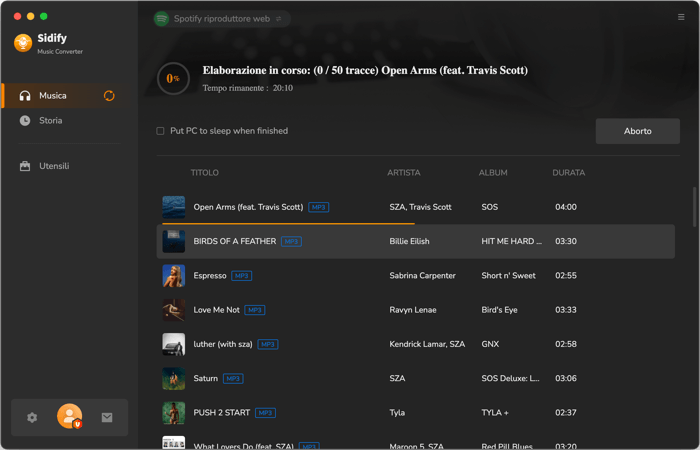Select the Musica sidebar tab
The height and width of the screenshot is (450, 700).
pyautogui.click(x=66, y=96)
